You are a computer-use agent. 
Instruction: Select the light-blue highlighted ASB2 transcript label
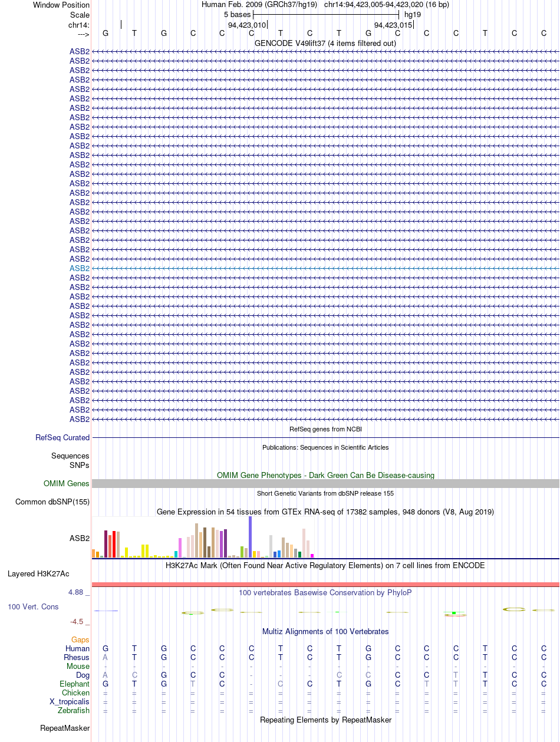(80, 268)
